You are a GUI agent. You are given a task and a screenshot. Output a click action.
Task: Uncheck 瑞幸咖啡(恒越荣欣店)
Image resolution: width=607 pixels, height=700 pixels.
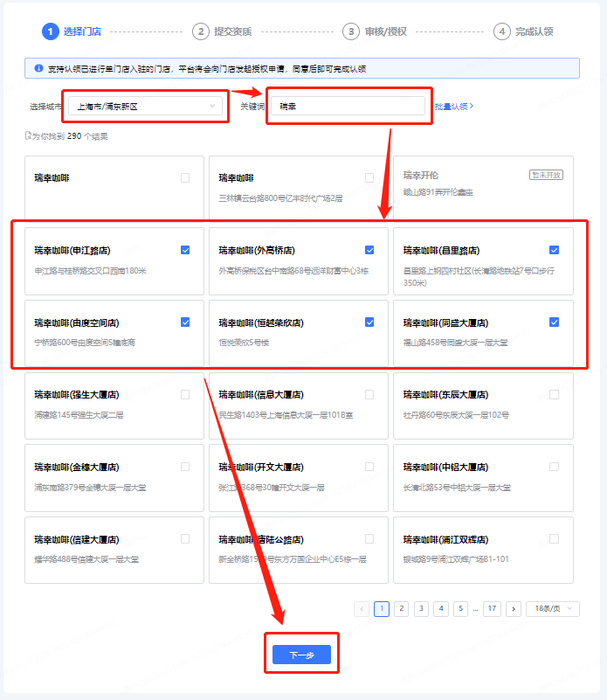click(x=369, y=322)
